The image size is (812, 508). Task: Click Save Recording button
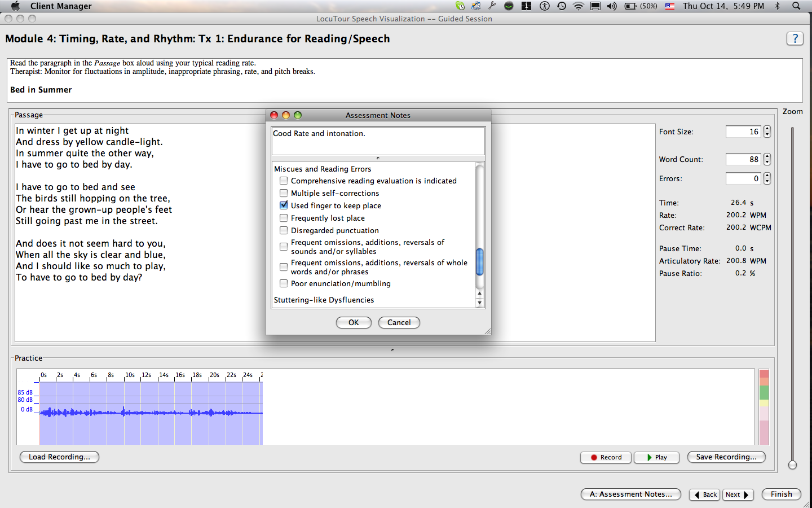point(726,457)
